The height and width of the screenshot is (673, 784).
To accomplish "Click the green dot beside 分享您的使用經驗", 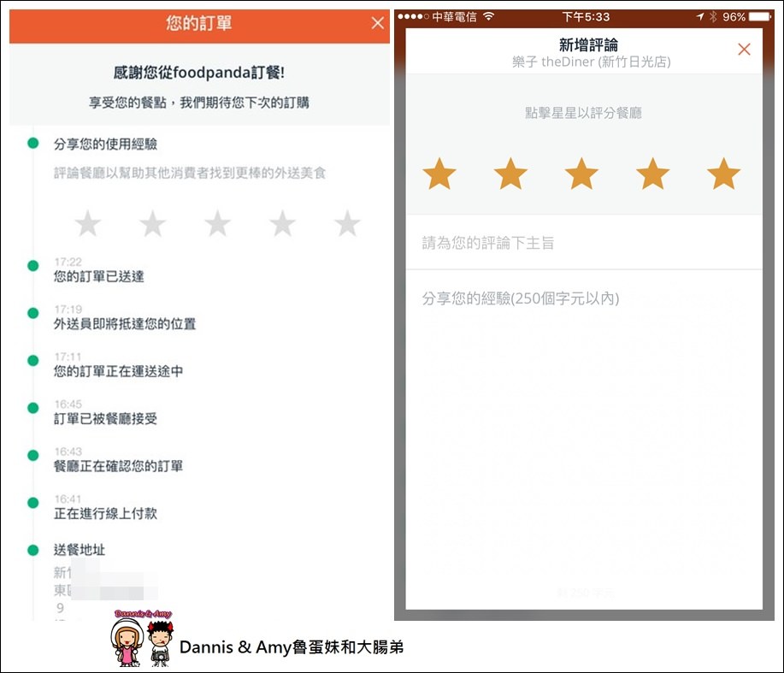I will [x=33, y=144].
